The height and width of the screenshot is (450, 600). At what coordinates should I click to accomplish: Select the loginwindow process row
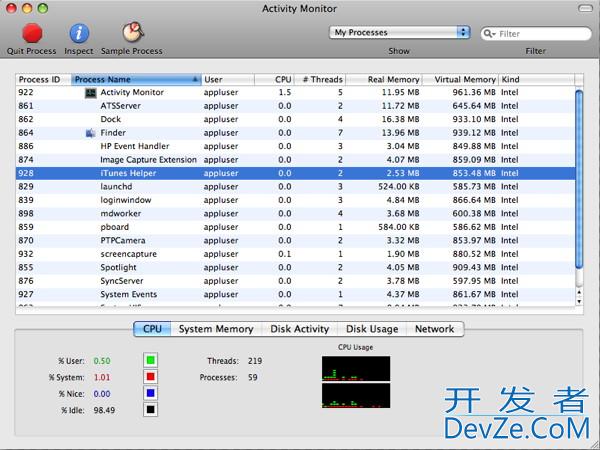[295, 200]
